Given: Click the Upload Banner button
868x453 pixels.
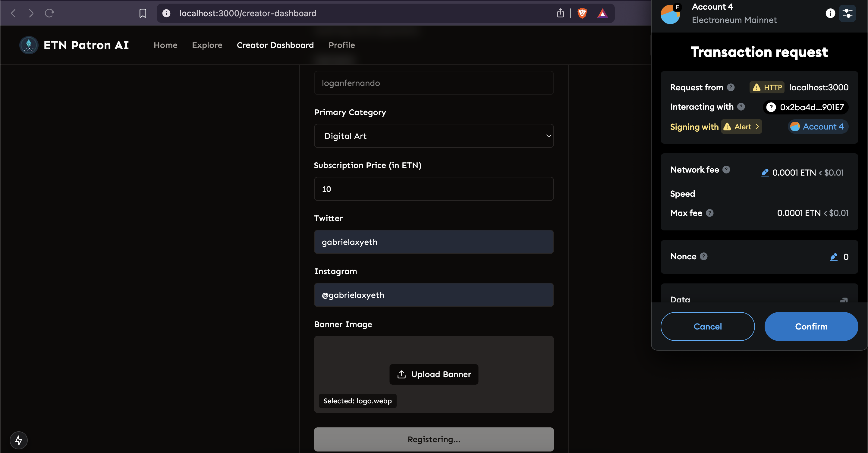Looking at the screenshot, I should pos(434,374).
